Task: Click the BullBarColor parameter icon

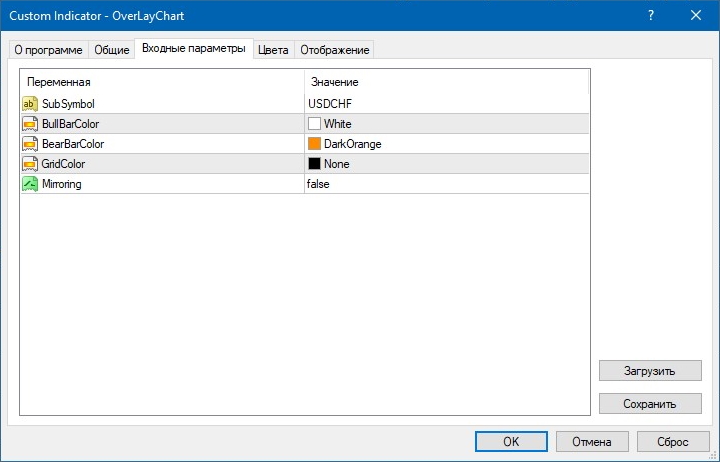Action: pyautogui.click(x=29, y=124)
